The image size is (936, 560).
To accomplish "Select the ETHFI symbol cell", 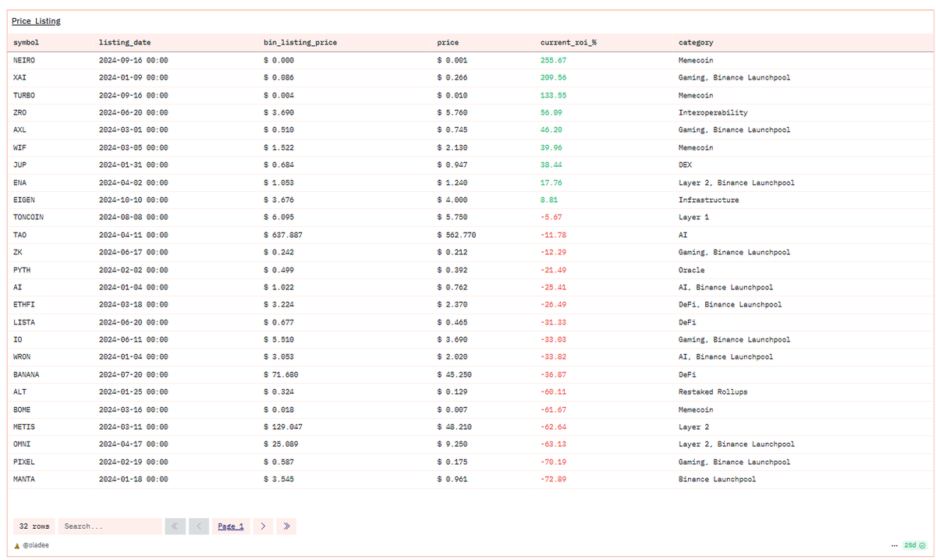I will (x=24, y=305).
